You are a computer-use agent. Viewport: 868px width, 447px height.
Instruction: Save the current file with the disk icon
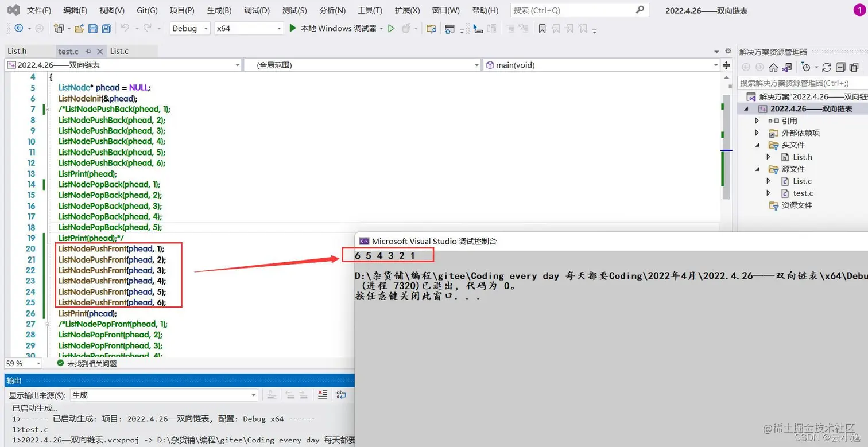tap(93, 28)
